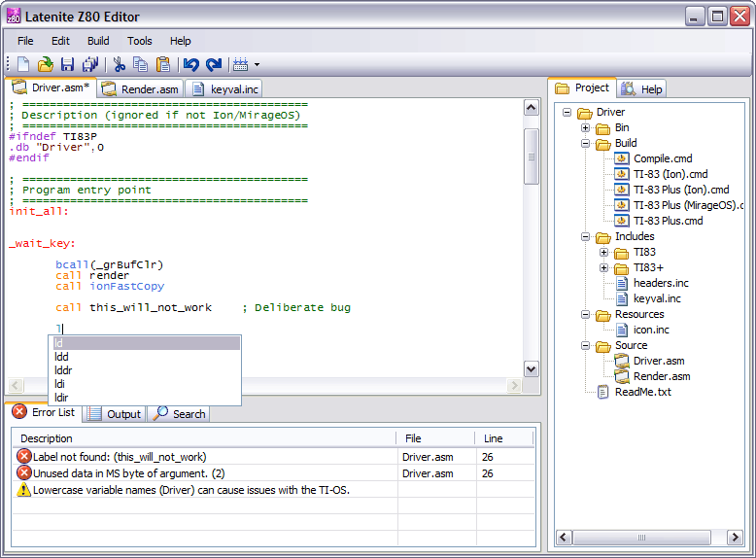This screenshot has width=756, height=558.
Task: Expand the TI83+ folder node
Action: coord(603,267)
